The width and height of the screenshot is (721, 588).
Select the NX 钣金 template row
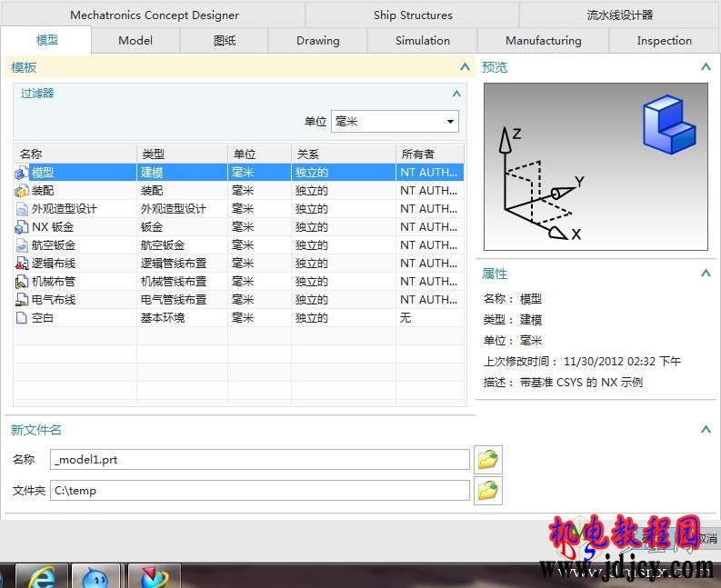pyautogui.click(x=238, y=227)
